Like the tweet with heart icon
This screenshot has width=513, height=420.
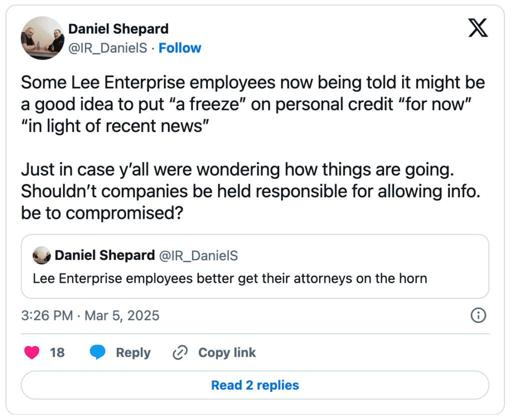pyautogui.click(x=32, y=352)
